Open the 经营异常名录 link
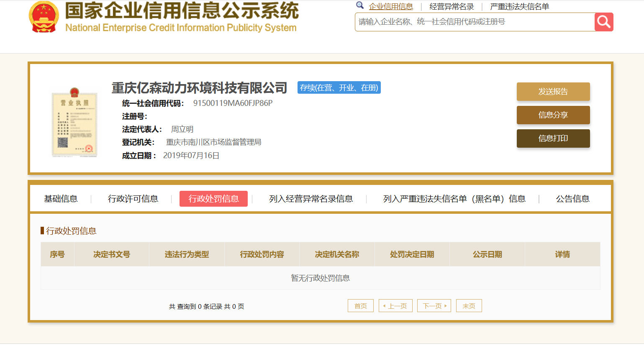This screenshot has height=346, width=644. (452, 7)
